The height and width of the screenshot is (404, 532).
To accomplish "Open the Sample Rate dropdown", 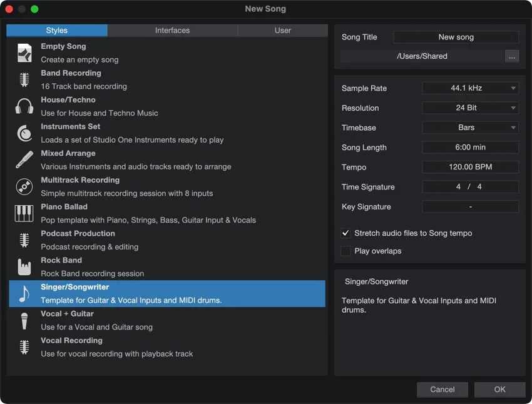I will 470,88.
